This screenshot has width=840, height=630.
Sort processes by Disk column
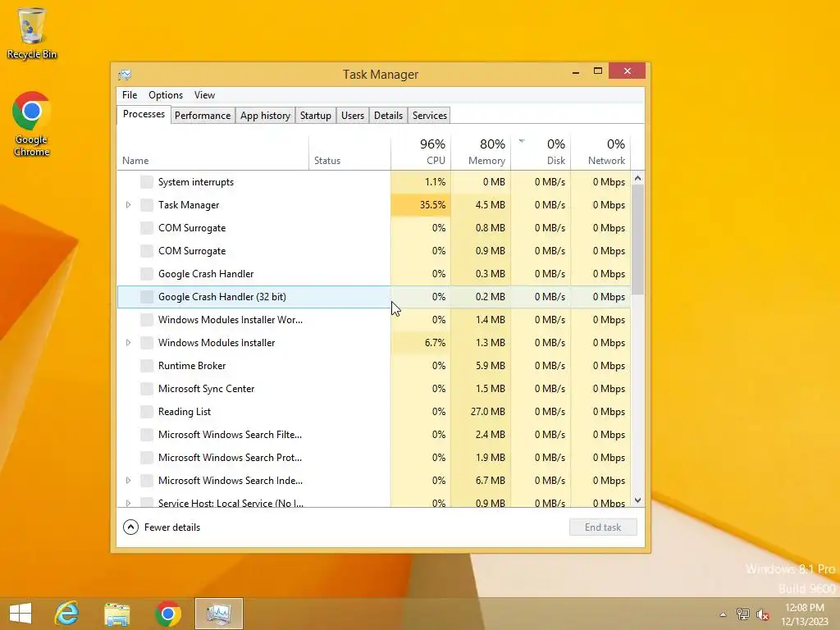(x=541, y=152)
